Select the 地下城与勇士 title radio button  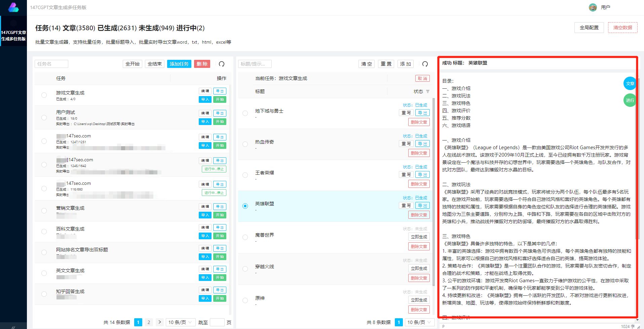[245, 113]
